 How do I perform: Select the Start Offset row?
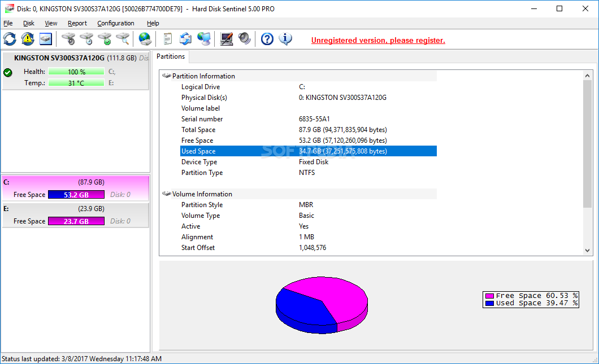pos(309,248)
